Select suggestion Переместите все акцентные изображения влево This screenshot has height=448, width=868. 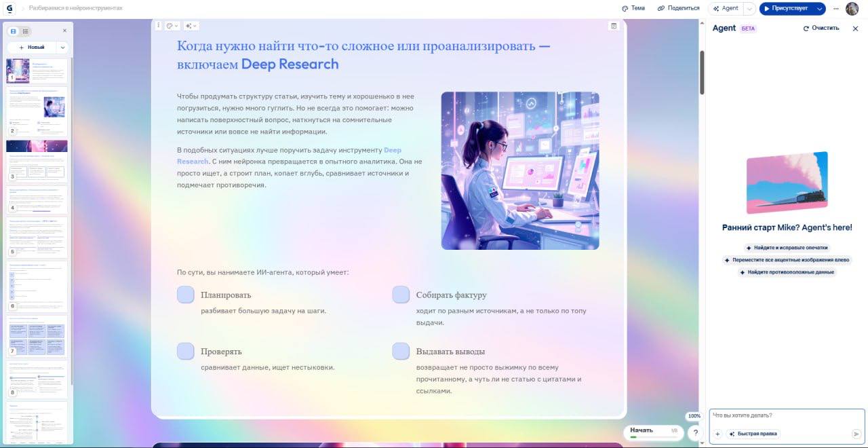coord(787,260)
